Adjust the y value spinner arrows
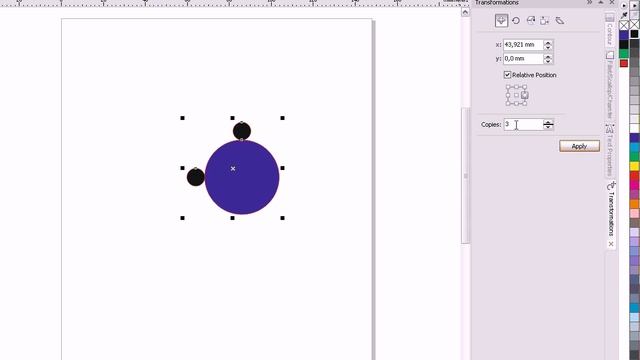Image resolution: width=640 pixels, height=360 pixels. pyautogui.click(x=548, y=58)
